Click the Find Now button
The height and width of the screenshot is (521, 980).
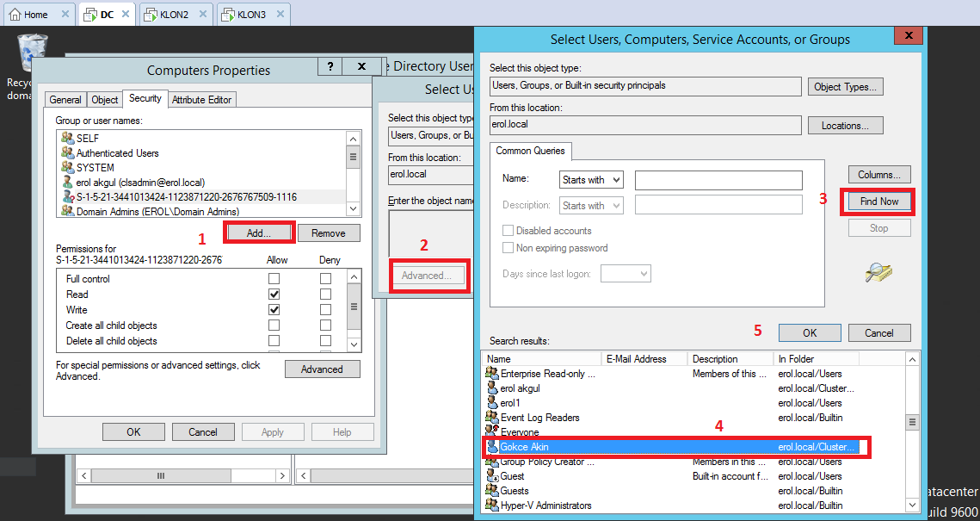tap(878, 202)
